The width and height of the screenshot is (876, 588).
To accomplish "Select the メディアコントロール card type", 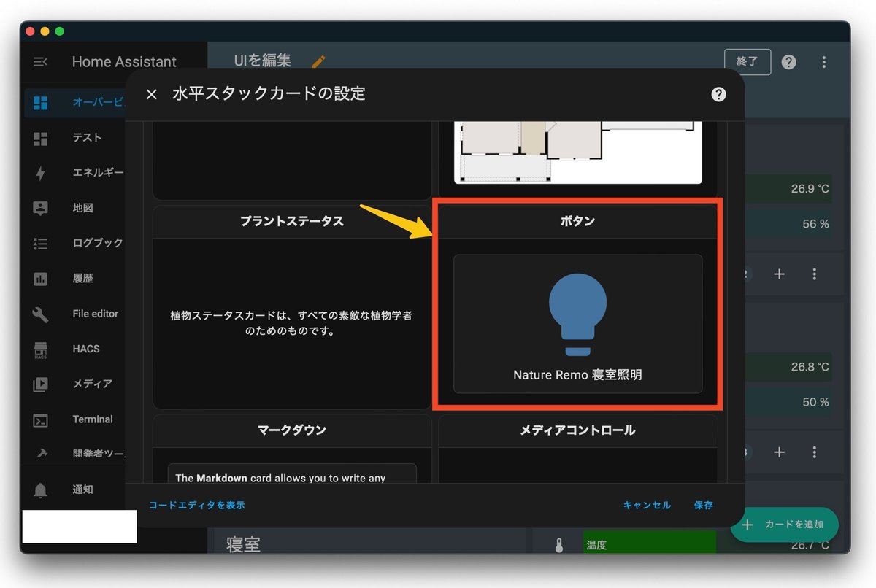I will 578,449.
